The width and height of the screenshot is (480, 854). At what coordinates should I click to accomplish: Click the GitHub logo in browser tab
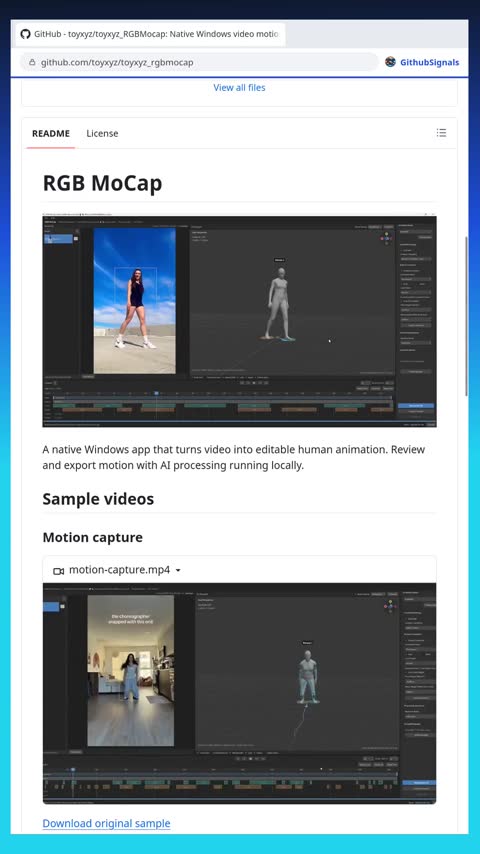[x=25, y=34]
